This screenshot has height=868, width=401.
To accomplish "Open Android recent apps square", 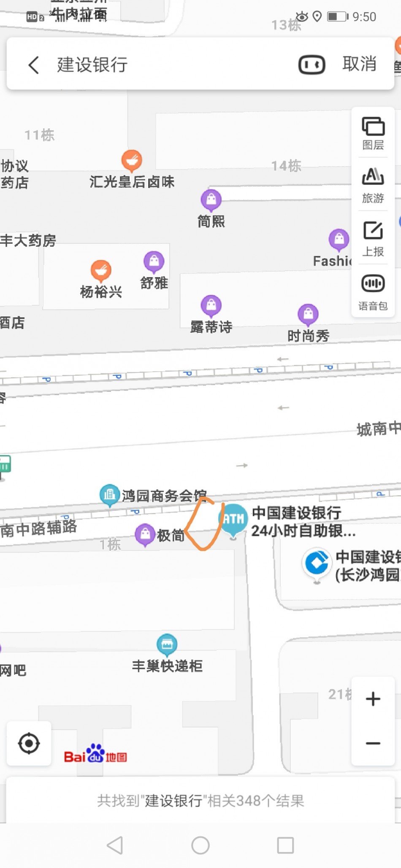I will [x=285, y=845].
